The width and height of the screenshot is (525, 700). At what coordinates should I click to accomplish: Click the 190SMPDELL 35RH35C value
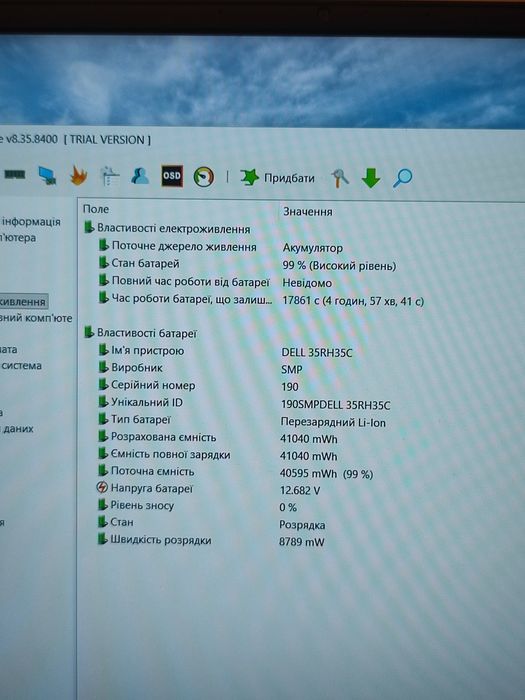click(x=335, y=405)
